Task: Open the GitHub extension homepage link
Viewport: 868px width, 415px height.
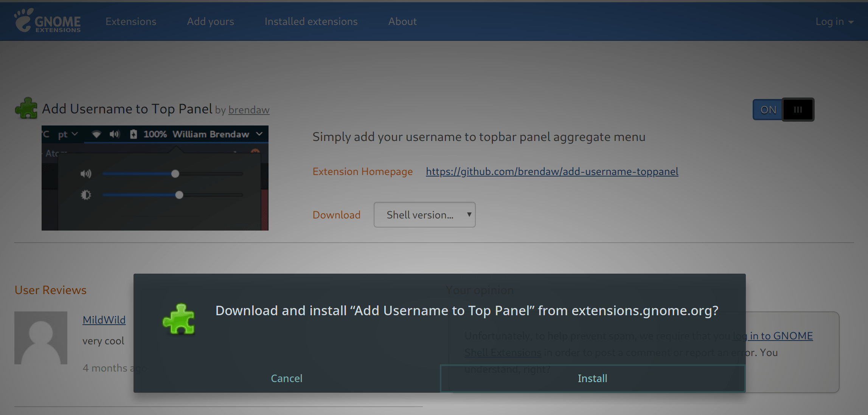Action: pos(552,172)
